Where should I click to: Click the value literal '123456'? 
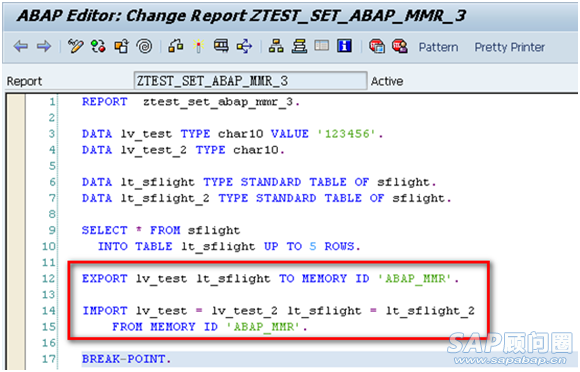(x=347, y=134)
